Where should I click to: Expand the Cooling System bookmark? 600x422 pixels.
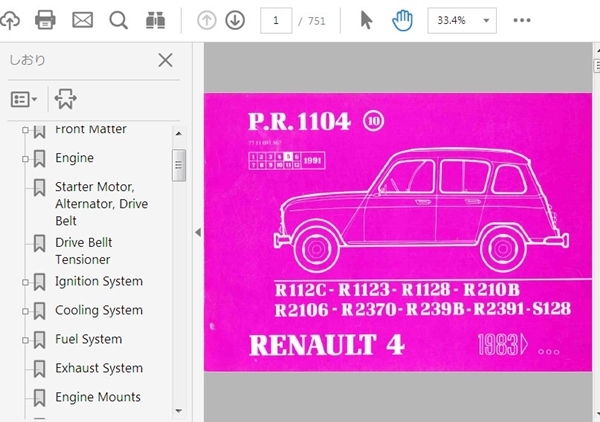[25, 311]
